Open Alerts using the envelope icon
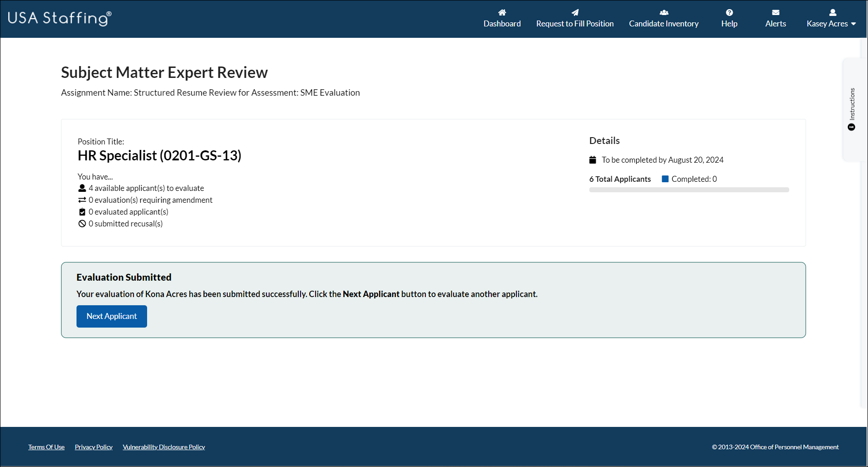This screenshot has height=467, width=868. point(775,12)
